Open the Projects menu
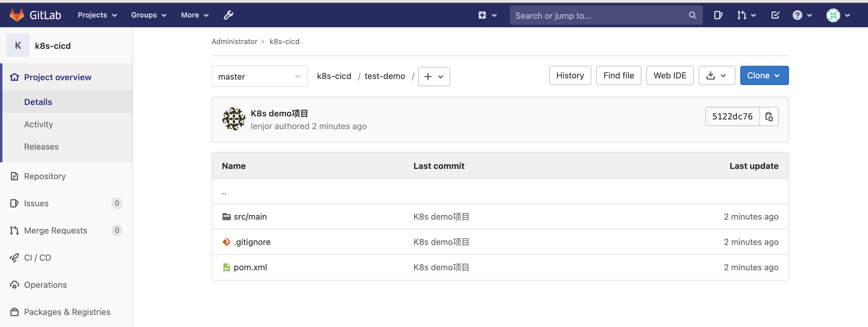 click(97, 15)
